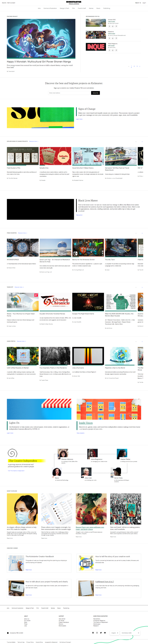Thumbs down the Anstoss 2022 project

[x=116, y=26]
